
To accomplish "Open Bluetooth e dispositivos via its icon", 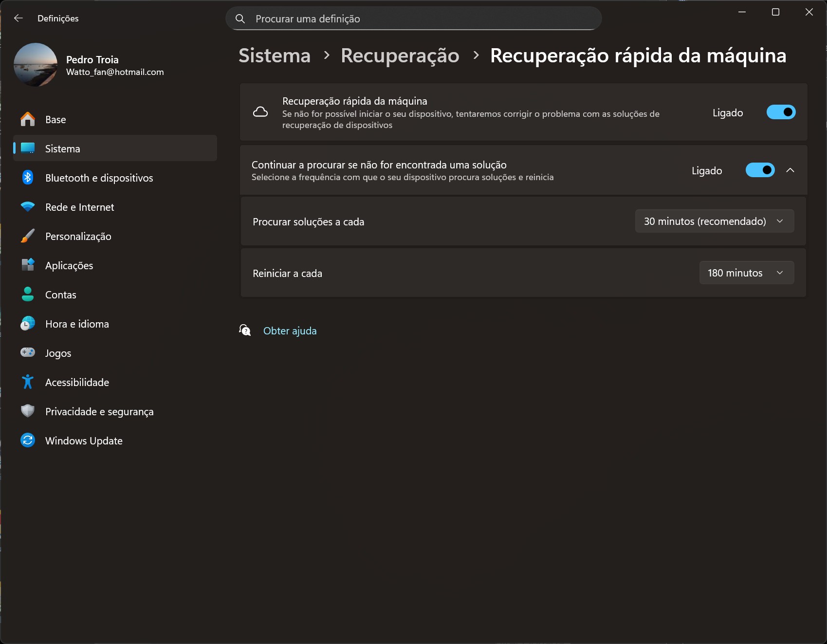I will pyautogui.click(x=28, y=178).
